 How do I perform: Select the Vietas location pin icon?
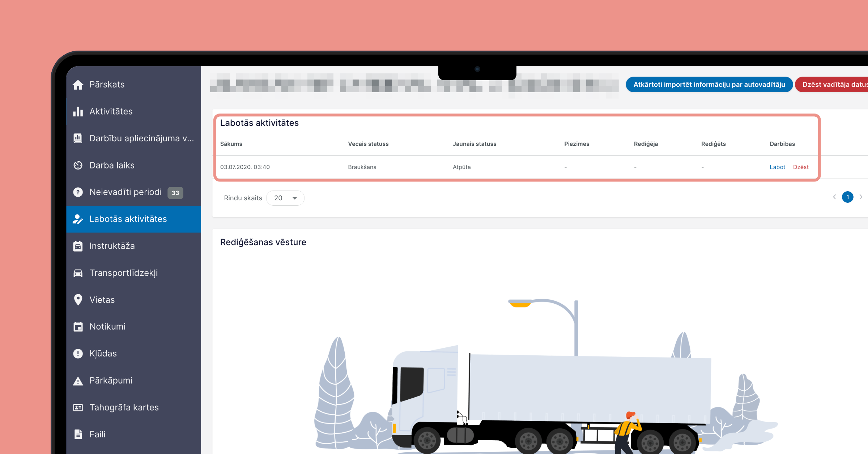click(78, 300)
